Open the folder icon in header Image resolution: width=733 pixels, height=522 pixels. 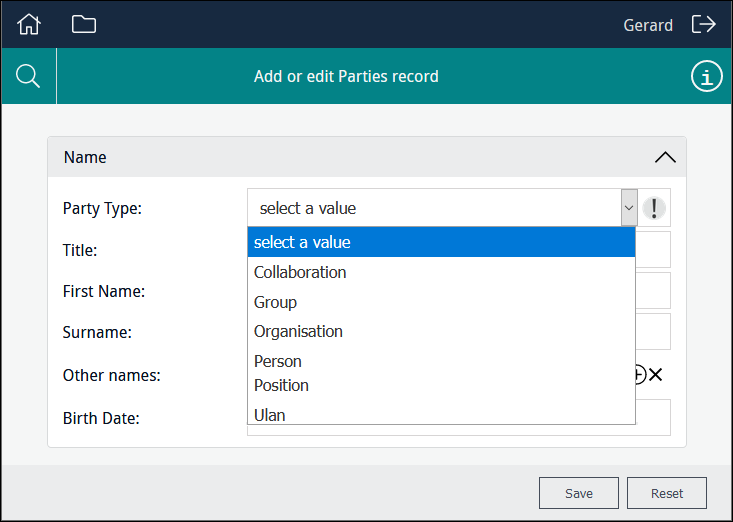pos(84,24)
